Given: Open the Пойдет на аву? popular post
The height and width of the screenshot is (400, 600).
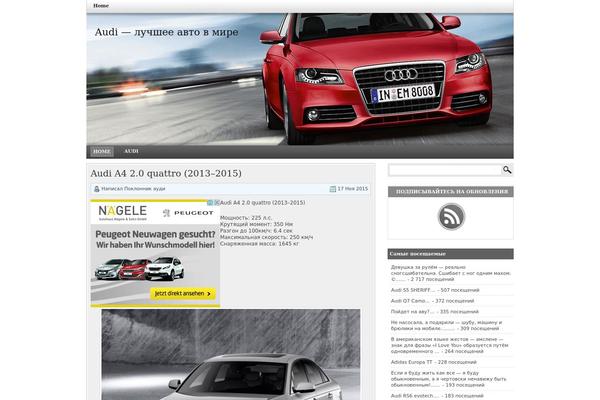Looking at the screenshot, I should (412, 312).
